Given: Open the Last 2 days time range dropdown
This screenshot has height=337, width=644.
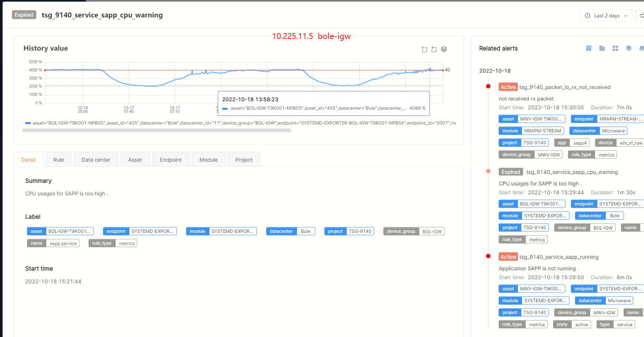Looking at the screenshot, I should pos(606,16).
